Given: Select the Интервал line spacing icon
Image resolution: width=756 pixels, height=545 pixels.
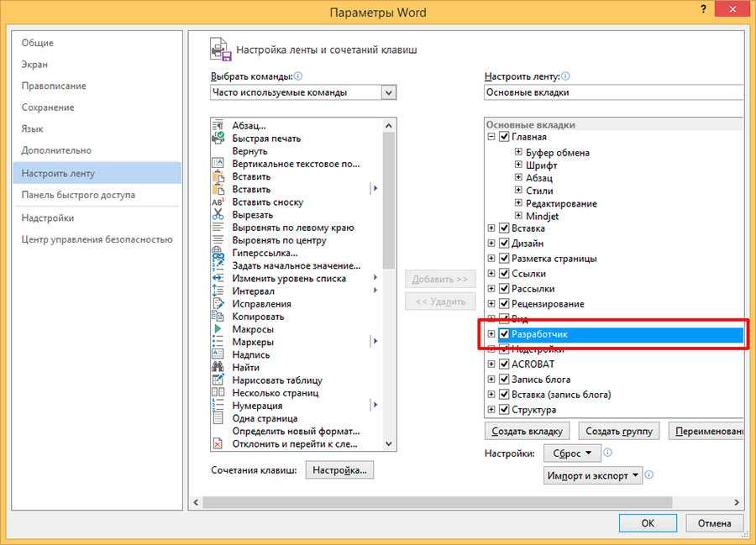Looking at the screenshot, I should pos(218,291).
